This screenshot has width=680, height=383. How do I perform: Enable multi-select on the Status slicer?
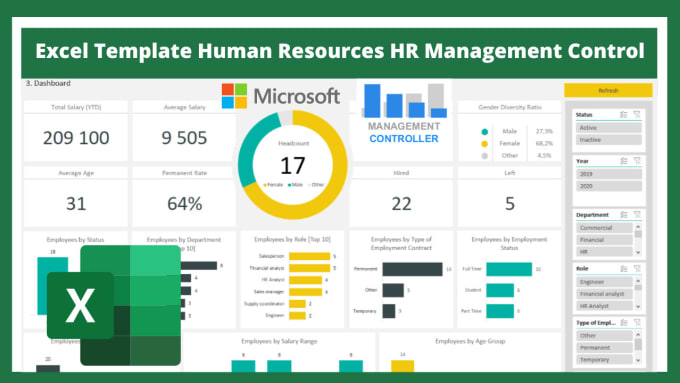coord(624,115)
